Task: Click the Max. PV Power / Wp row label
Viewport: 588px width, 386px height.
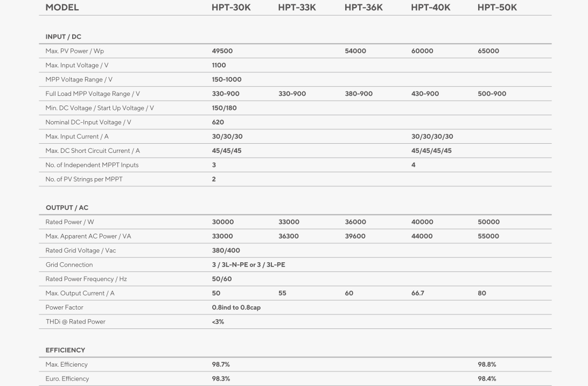Action: click(74, 51)
